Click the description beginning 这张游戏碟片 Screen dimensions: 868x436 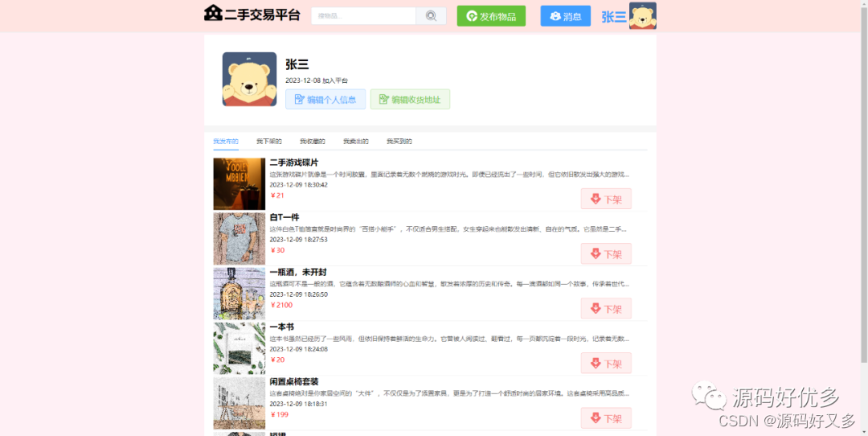449,175
